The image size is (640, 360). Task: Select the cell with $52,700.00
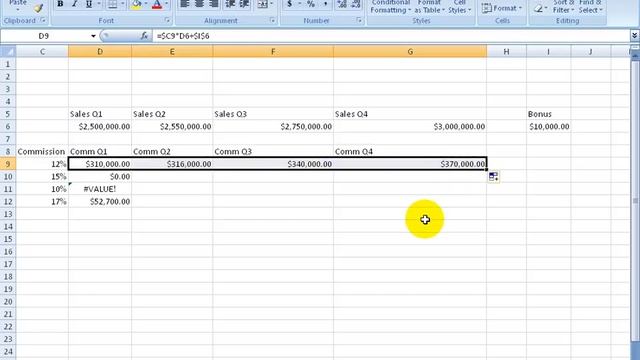point(100,202)
